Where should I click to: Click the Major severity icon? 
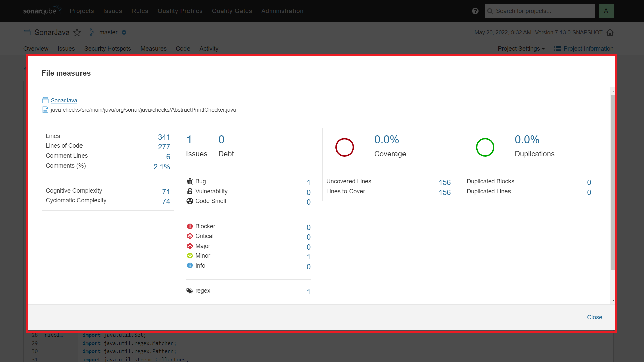click(x=190, y=246)
